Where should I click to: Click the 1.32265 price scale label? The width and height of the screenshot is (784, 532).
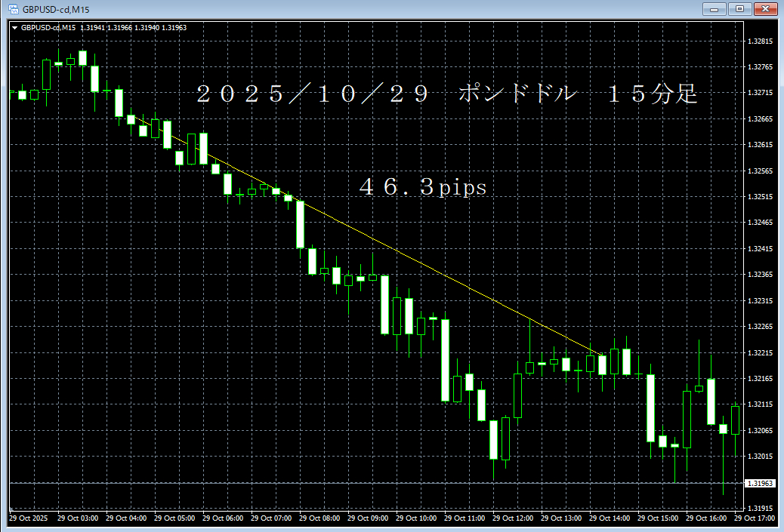(760, 326)
